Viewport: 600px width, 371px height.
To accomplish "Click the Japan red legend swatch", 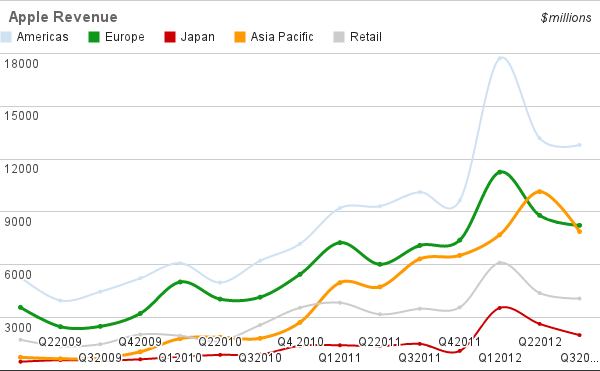I will [170, 37].
